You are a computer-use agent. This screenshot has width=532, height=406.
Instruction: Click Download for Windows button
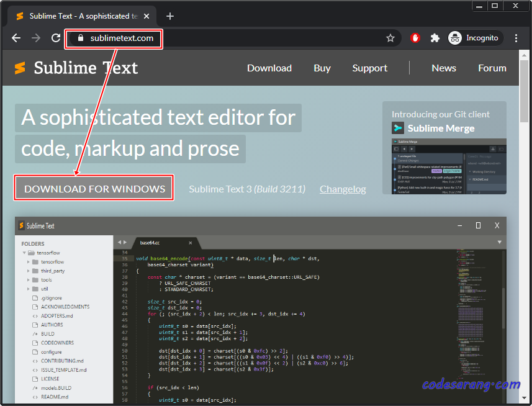[x=94, y=189]
